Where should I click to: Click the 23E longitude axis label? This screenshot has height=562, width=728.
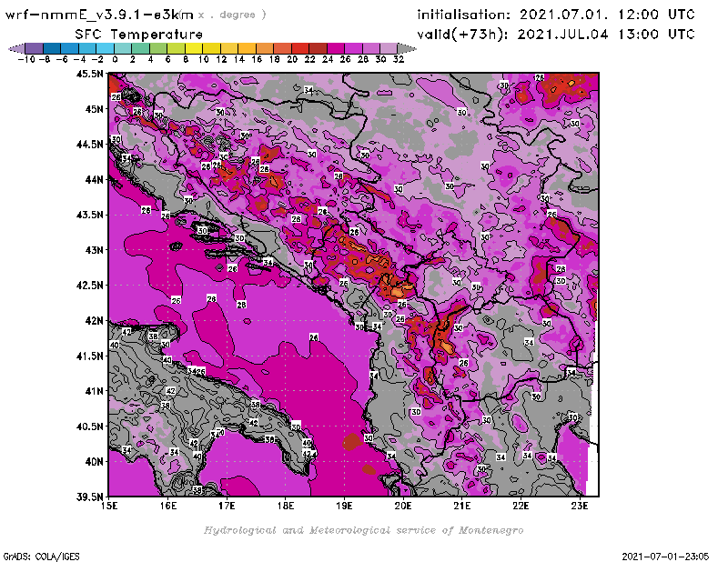[580, 506]
